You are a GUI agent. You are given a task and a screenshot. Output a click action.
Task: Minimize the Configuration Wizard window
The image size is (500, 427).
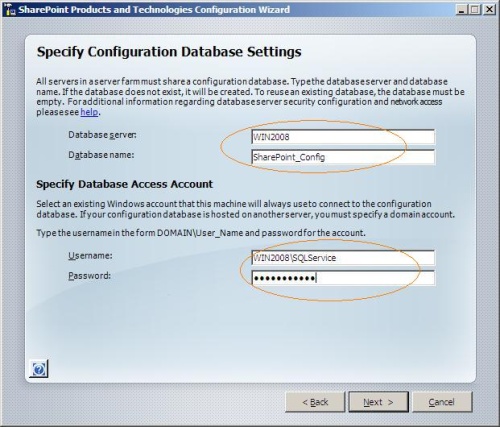(461, 9)
